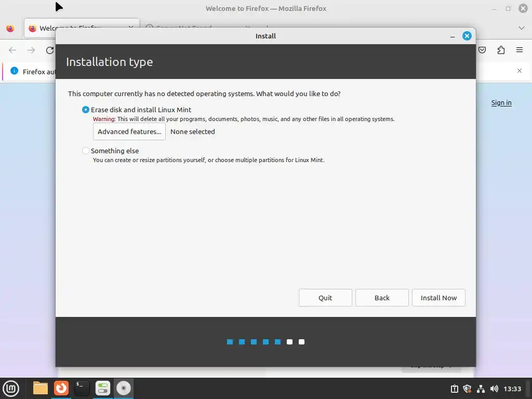532x399 pixels.
Task: Go Back to previous installer step
Action: [382, 298]
